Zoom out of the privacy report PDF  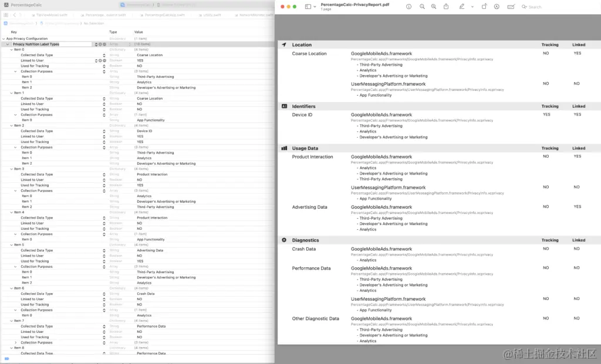(x=422, y=6)
